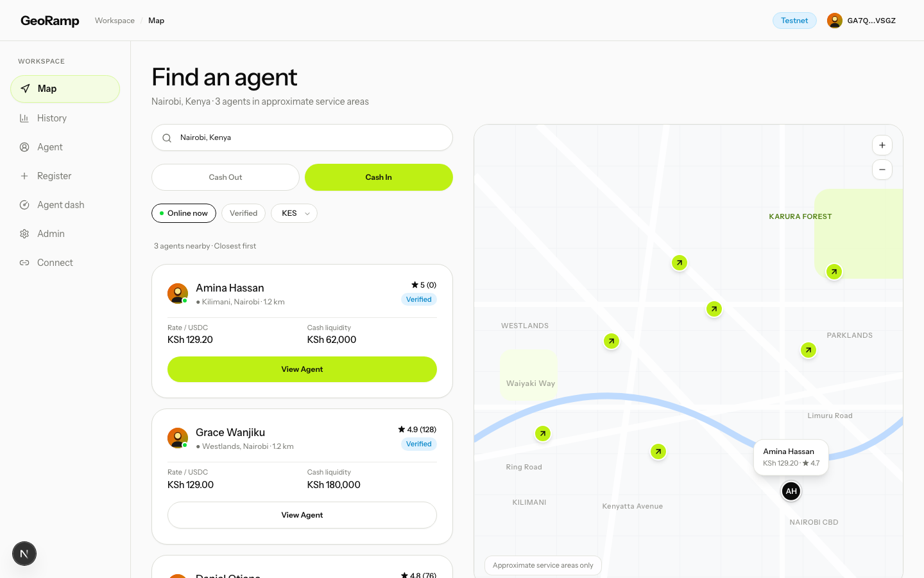Click Grace Wanjiku's avatar

178,438
